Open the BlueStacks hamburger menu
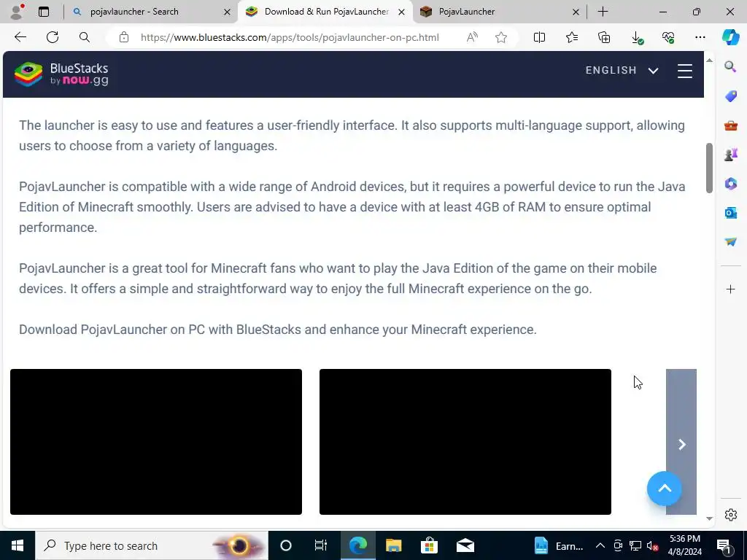The height and width of the screenshot is (560, 747). click(684, 71)
